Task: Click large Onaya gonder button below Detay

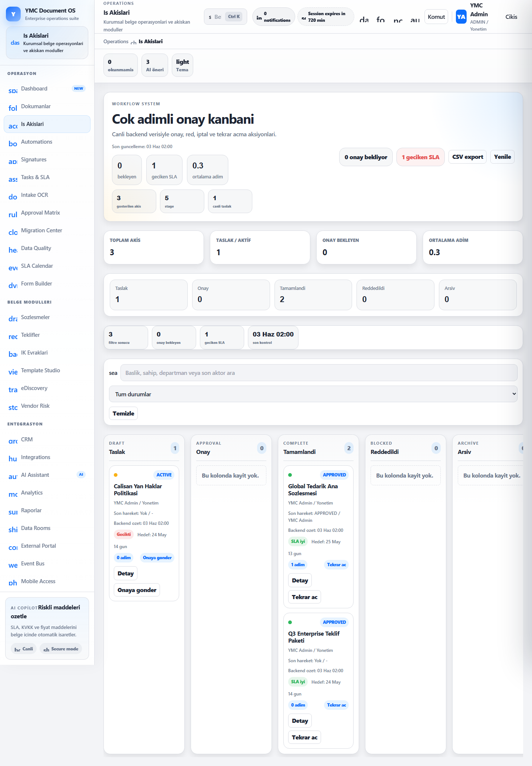Action: 137,590
